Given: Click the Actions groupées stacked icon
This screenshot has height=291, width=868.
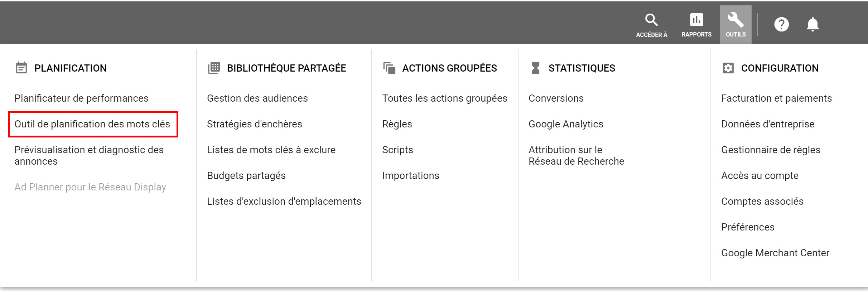Looking at the screenshot, I should 389,68.
